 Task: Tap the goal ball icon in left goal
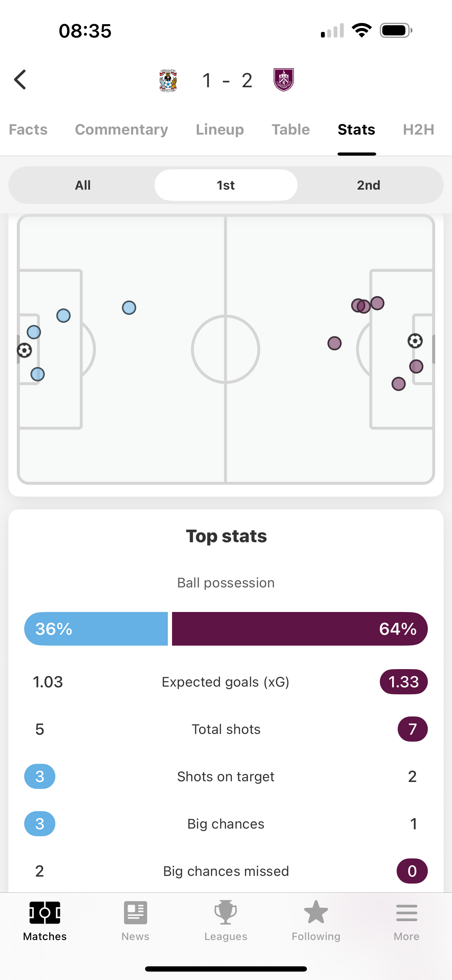25,350
